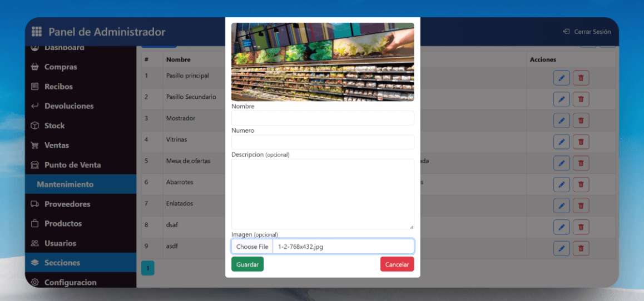Go to Usuarios in sidebar
This screenshot has width=644, height=301.
pyautogui.click(x=60, y=243)
